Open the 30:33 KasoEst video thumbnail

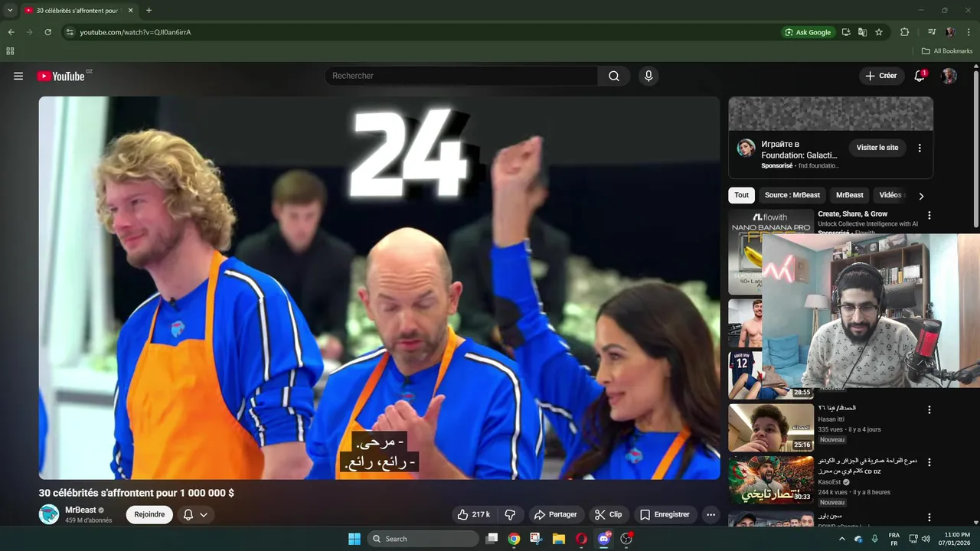click(x=771, y=480)
